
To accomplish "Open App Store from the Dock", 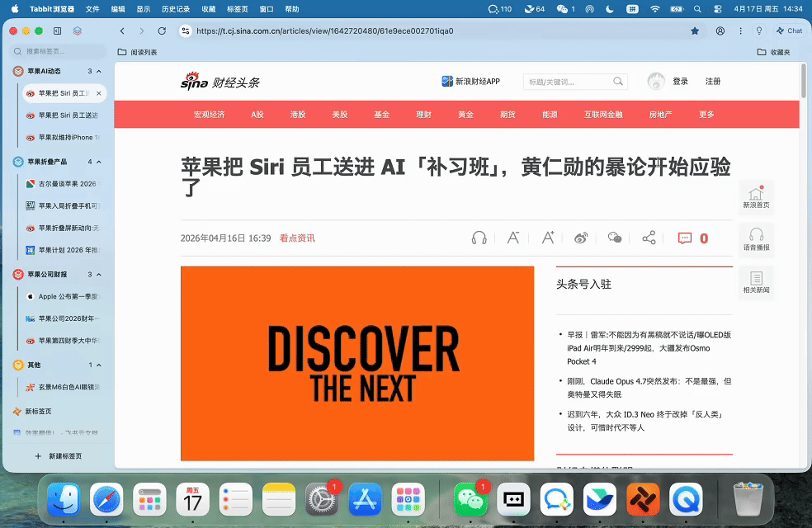I will 365,499.
